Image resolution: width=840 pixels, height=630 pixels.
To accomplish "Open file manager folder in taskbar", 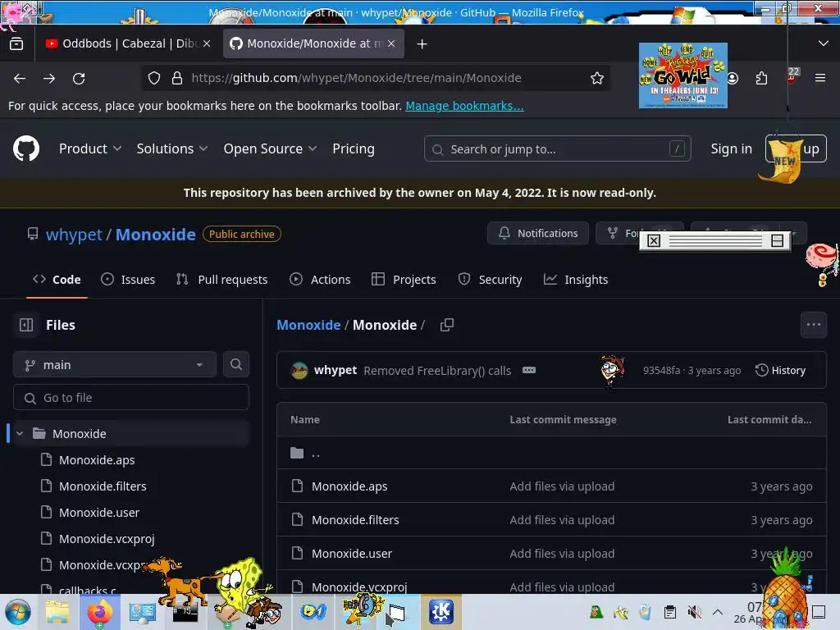I will click(x=57, y=612).
